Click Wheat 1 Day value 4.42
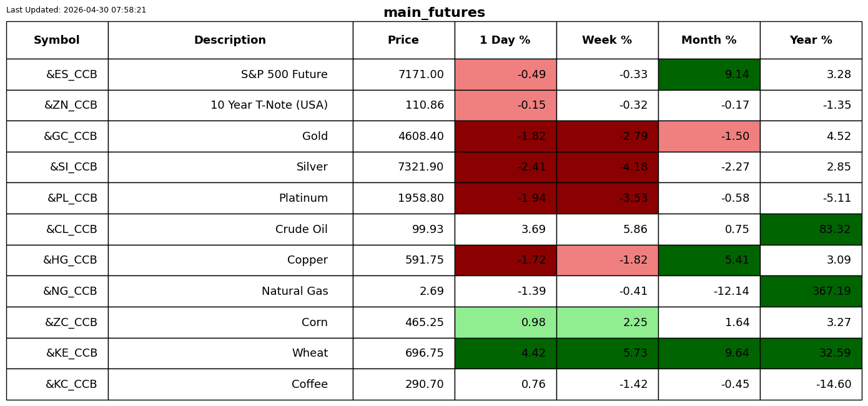 tap(505, 353)
